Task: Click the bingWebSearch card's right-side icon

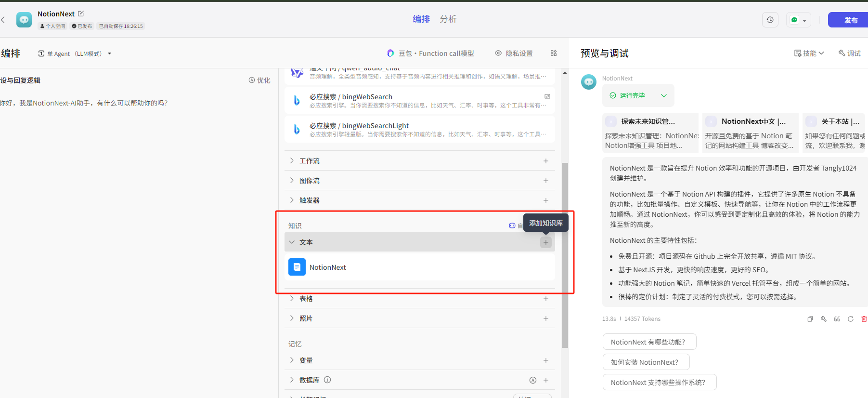Action: tap(547, 96)
